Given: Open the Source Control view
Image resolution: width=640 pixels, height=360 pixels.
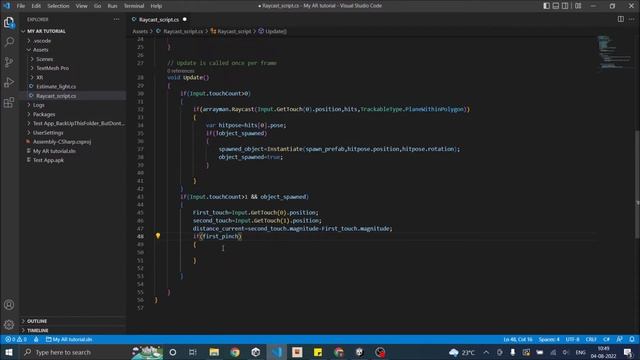Looking at the screenshot, I should [x=9, y=62].
